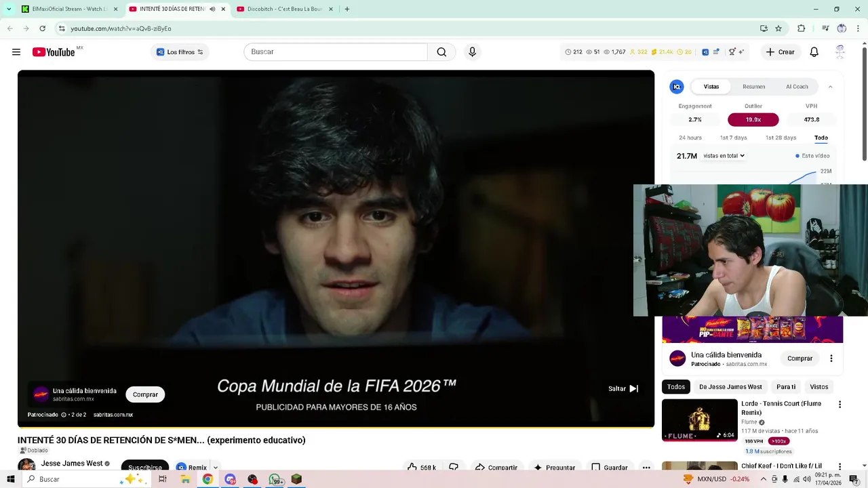This screenshot has width=868, height=488.
Task: Open the browser extensions puzzle icon
Action: tap(802, 28)
